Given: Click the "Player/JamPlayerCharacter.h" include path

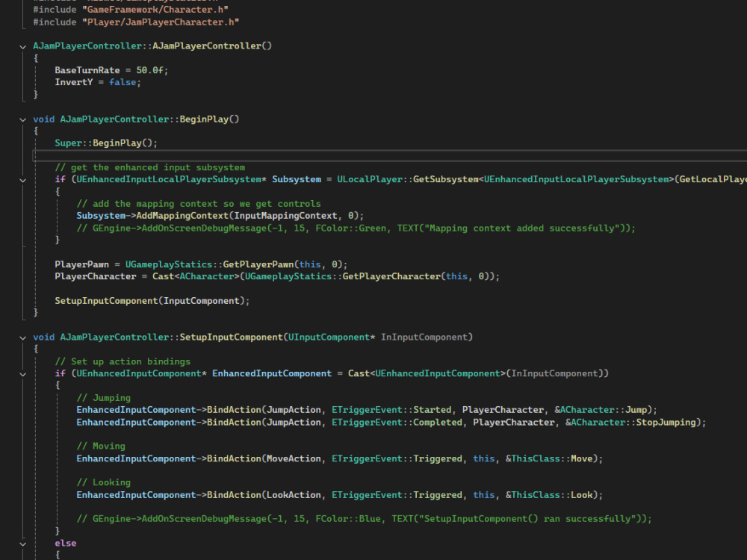Looking at the screenshot, I should point(160,22).
